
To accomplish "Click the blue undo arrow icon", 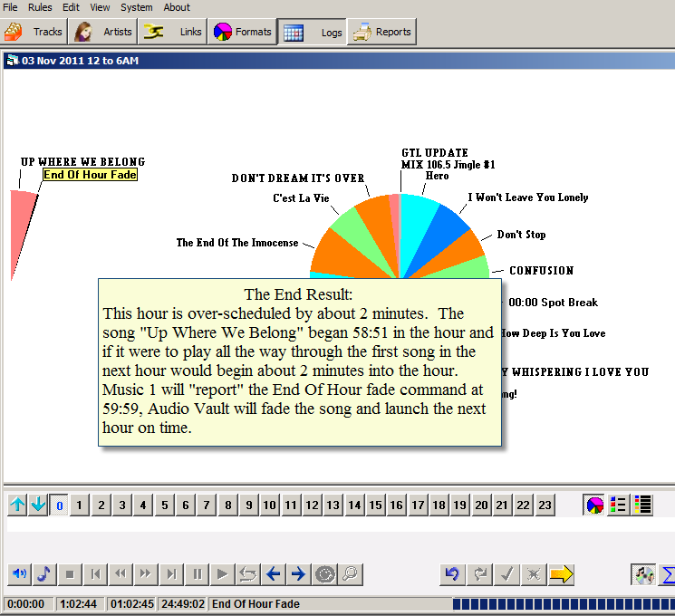I will pos(452,574).
